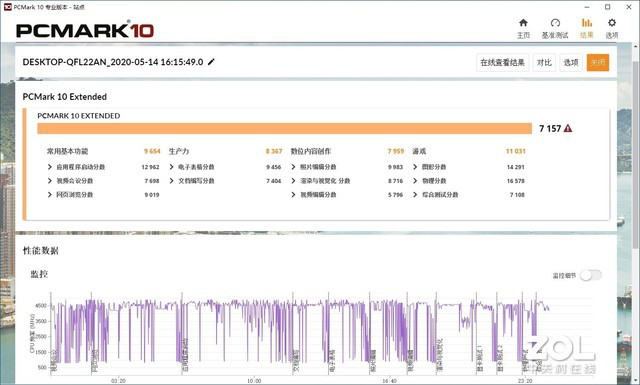
Task: Click the 03:20 time marker on chart
Action: (x=118, y=381)
